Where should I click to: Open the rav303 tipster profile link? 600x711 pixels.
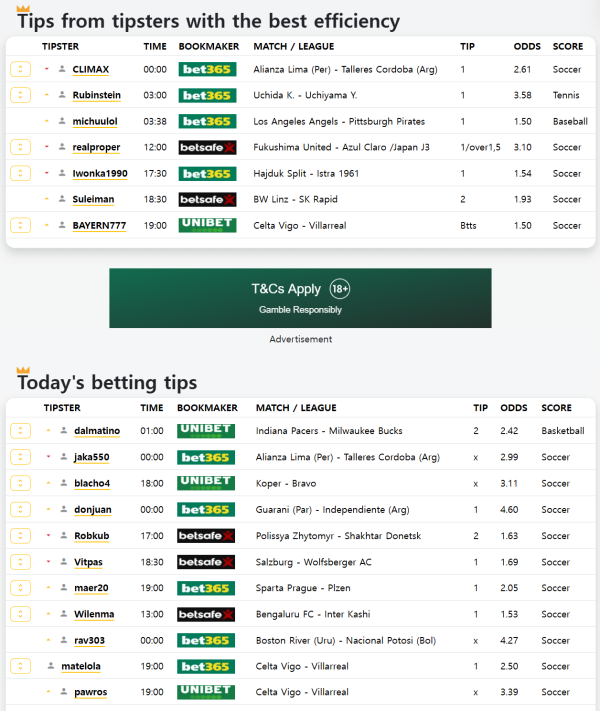[91, 641]
